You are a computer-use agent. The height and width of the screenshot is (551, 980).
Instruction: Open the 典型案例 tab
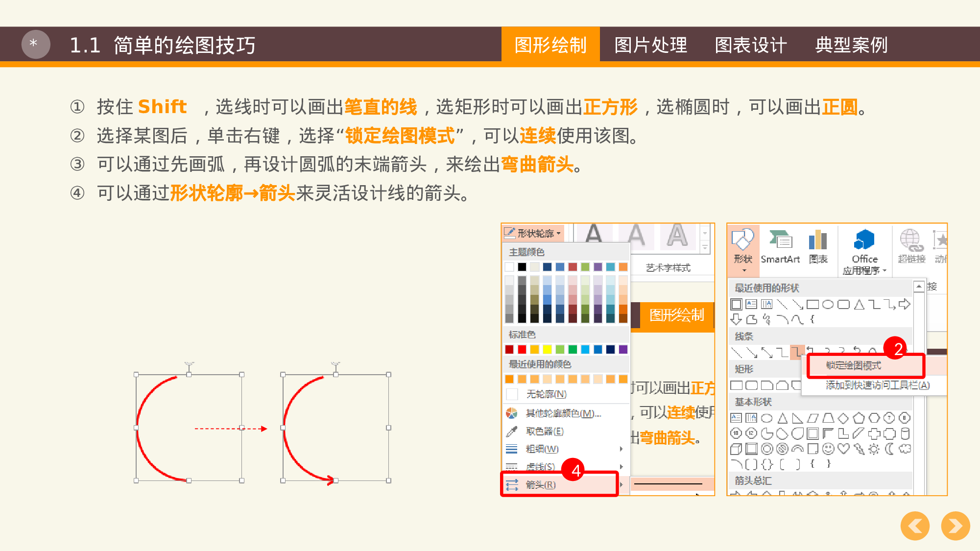point(851,45)
